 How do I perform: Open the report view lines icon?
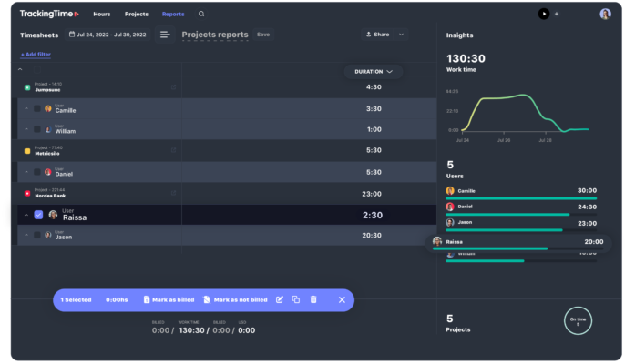point(165,35)
